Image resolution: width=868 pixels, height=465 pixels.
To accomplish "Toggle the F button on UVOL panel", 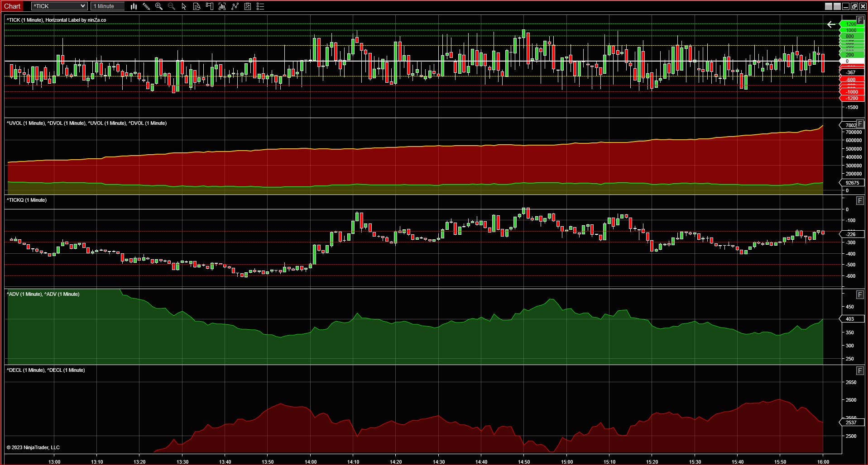I will [860, 124].
